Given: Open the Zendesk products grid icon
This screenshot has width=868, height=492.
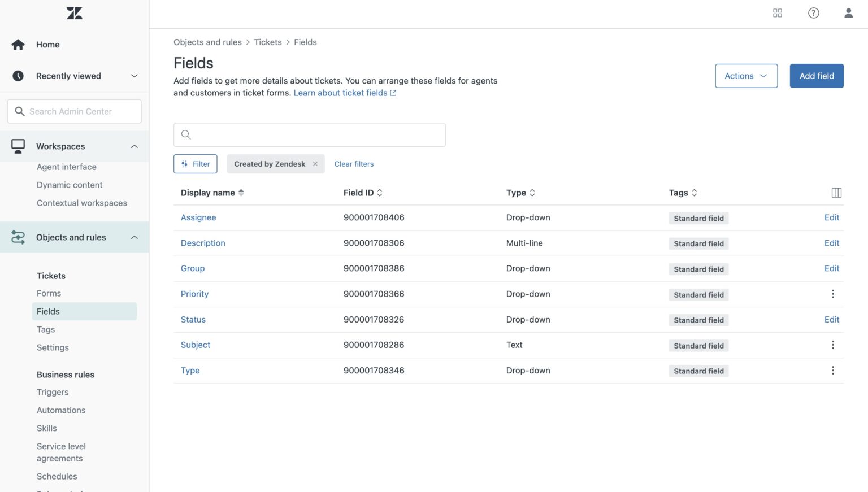Looking at the screenshot, I should [778, 12].
